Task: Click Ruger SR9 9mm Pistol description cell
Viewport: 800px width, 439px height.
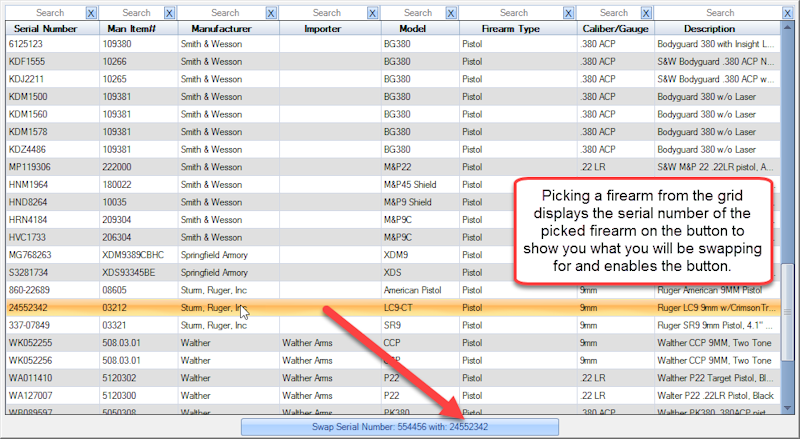Action: point(717,325)
